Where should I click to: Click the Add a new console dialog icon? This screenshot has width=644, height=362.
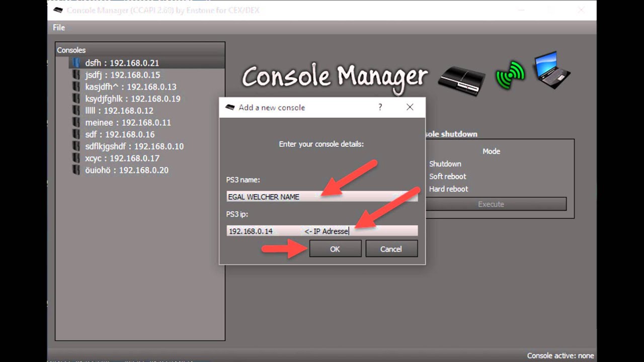(230, 107)
